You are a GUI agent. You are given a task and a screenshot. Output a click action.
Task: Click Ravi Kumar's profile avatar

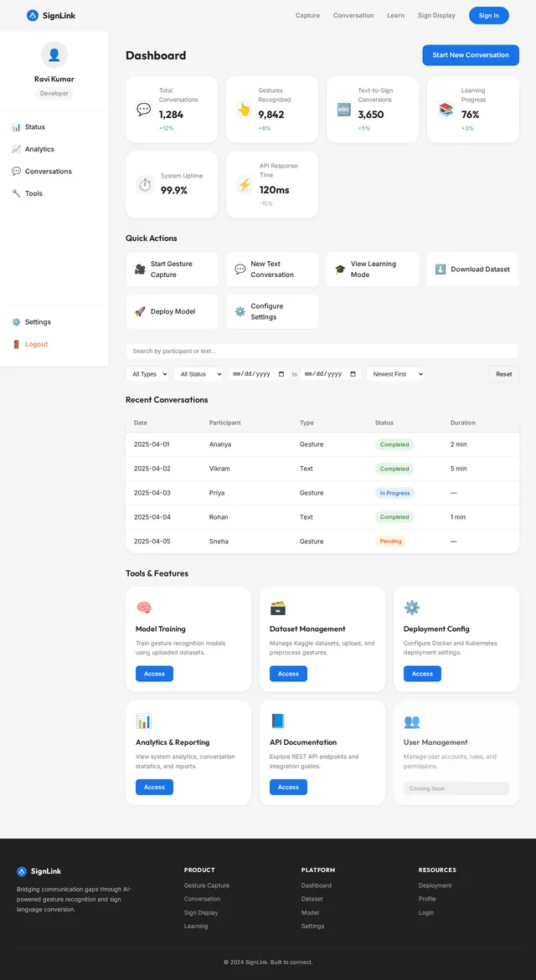tap(54, 55)
